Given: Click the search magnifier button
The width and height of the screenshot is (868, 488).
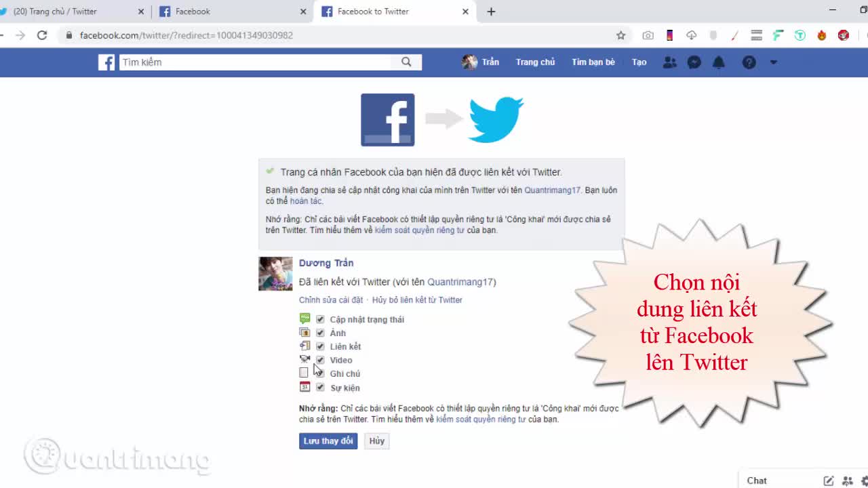Looking at the screenshot, I should tap(406, 62).
